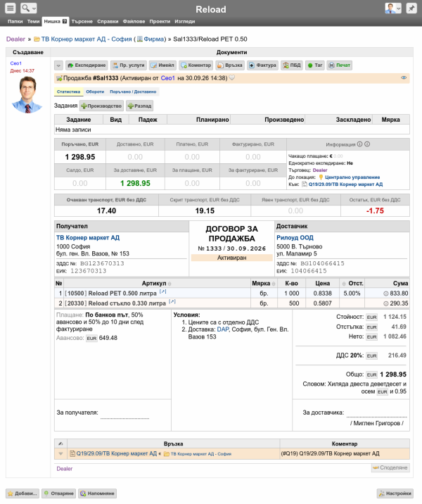Create a Фактура from the sale
Viewport: 422px width, 504px height.
pos(262,65)
